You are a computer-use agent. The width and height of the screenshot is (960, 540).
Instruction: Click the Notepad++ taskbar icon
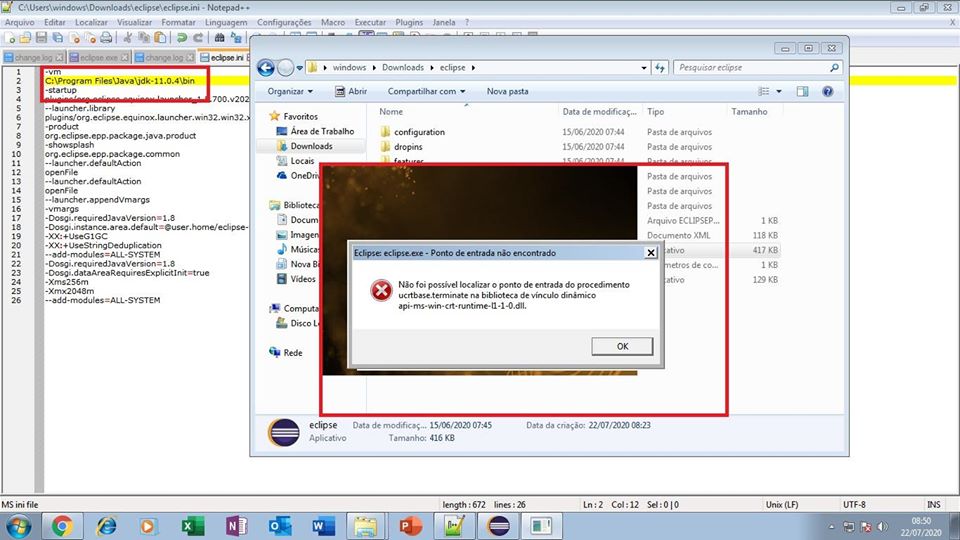tap(454, 526)
